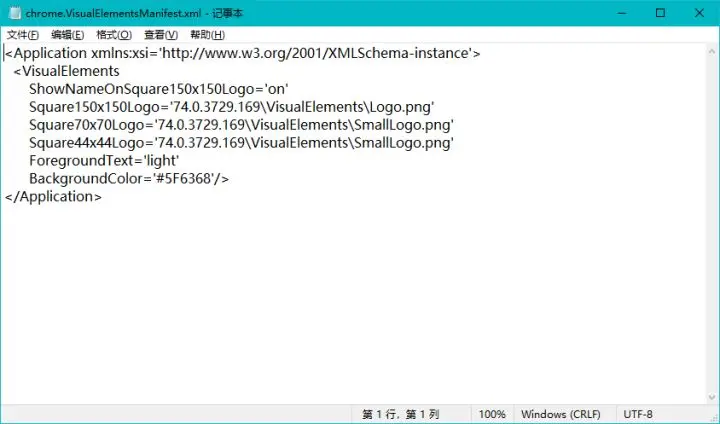
Task: Click the 100% zoom status entry
Action: [x=492, y=414]
